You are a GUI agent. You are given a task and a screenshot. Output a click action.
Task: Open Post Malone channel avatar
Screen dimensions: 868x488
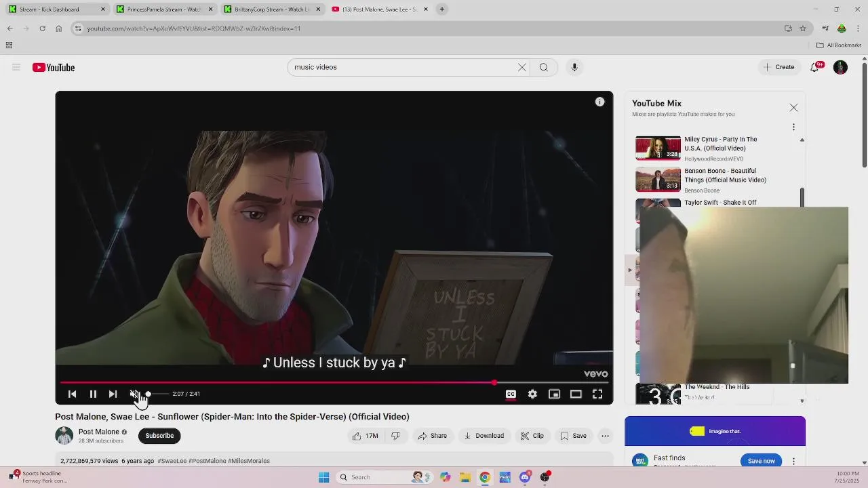click(x=64, y=436)
